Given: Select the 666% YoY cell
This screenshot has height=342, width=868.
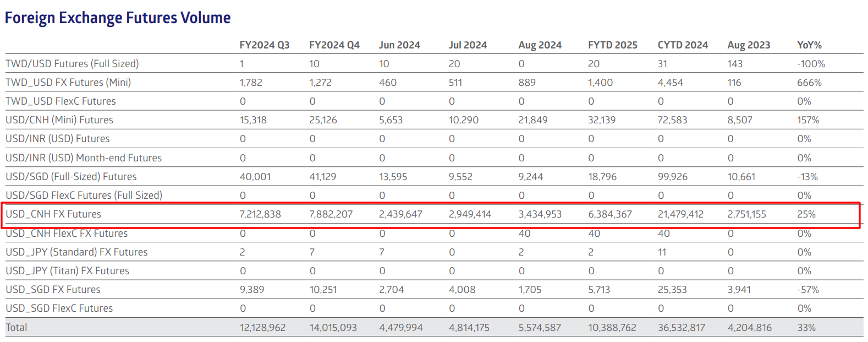Looking at the screenshot, I should coord(809,83).
